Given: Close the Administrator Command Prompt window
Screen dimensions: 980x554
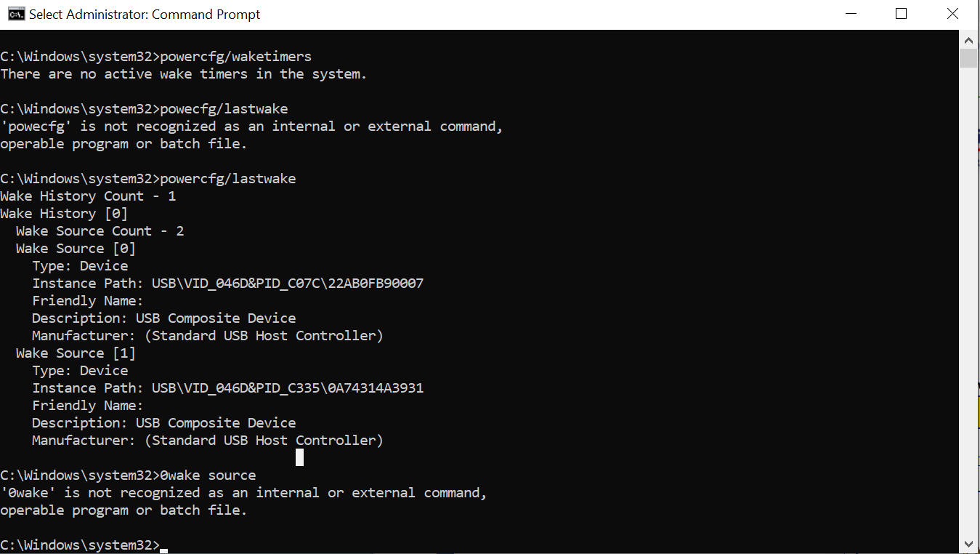Looking at the screenshot, I should [952, 14].
